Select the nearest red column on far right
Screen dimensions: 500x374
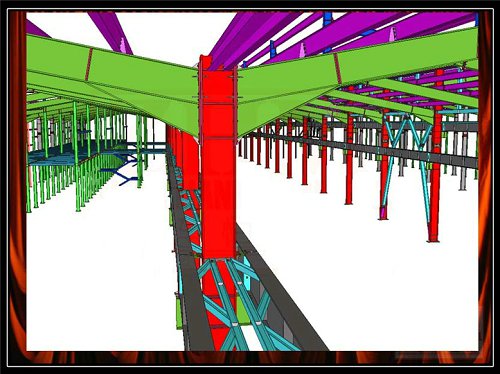435,157
